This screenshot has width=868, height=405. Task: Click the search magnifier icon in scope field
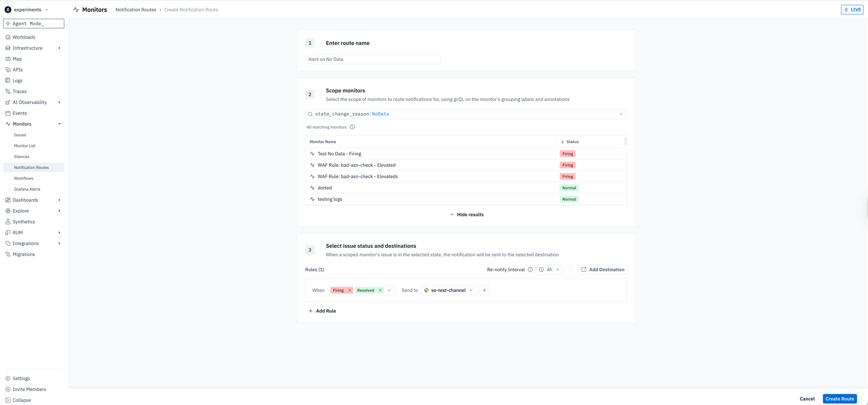(x=310, y=114)
